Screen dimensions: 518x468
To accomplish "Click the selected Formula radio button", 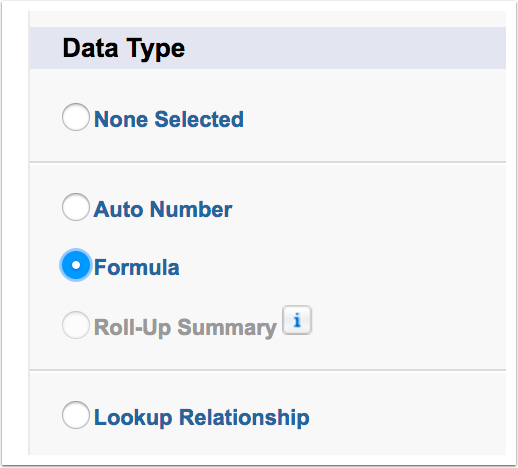I will 76,265.
